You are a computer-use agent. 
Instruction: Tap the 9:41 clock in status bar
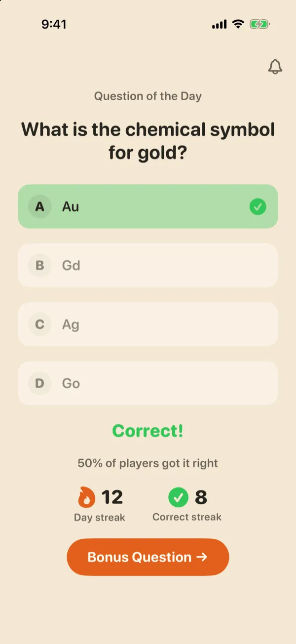click(54, 24)
